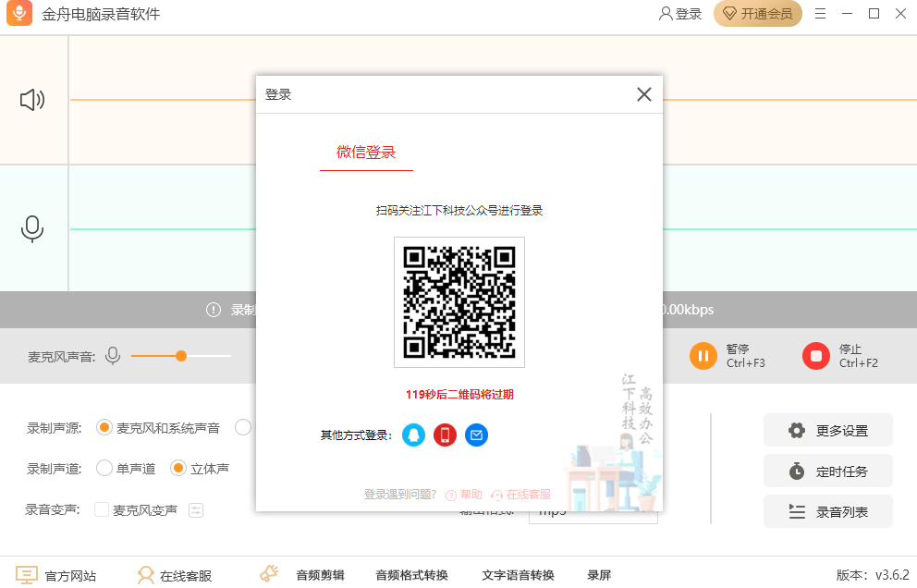Select 立体声 radio button
This screenshot has height=588, width=917.
pyautogui.click(x=177, y=469)
